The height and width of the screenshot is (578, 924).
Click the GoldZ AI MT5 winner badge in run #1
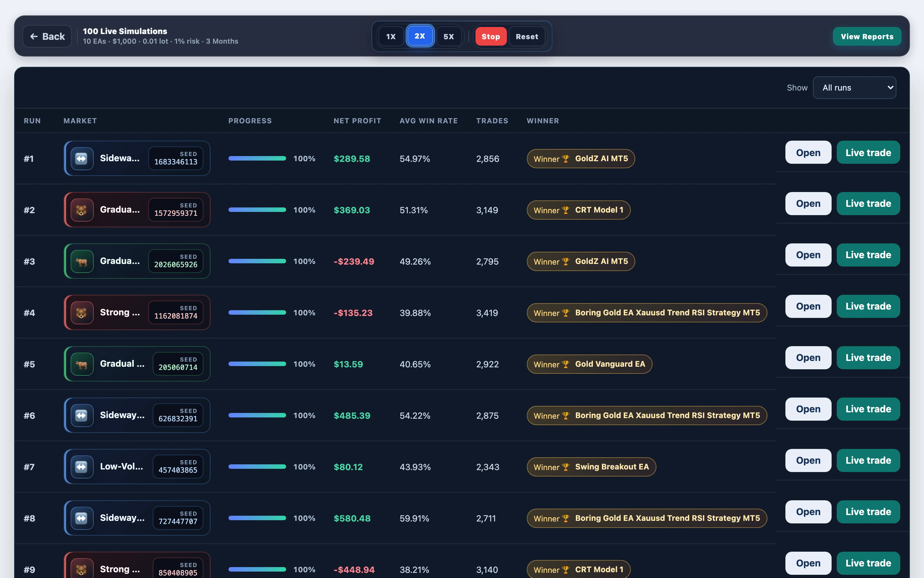tap(581, 159)
